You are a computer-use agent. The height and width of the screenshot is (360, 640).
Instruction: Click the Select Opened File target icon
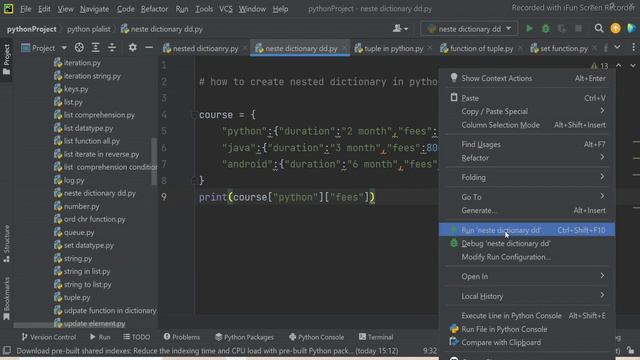(x=79, y=48)
